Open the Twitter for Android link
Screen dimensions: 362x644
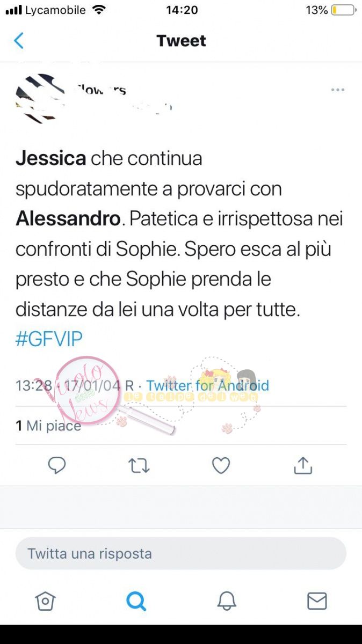tap(208, 385)
